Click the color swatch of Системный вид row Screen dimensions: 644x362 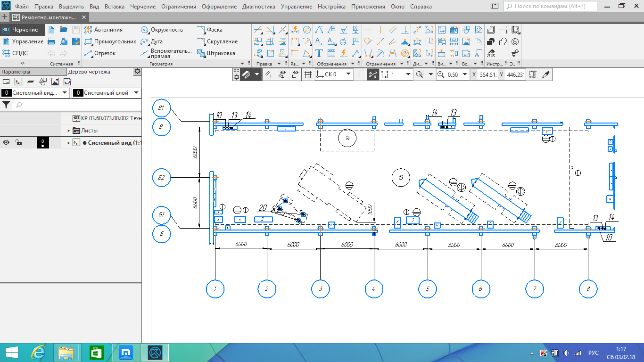(42, 143)
